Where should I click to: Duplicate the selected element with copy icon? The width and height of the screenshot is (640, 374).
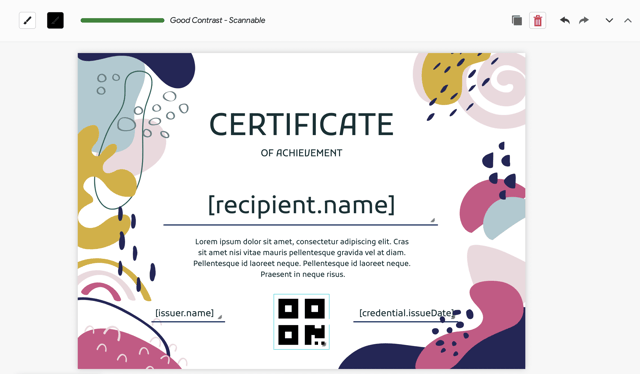tap(517, 20)
